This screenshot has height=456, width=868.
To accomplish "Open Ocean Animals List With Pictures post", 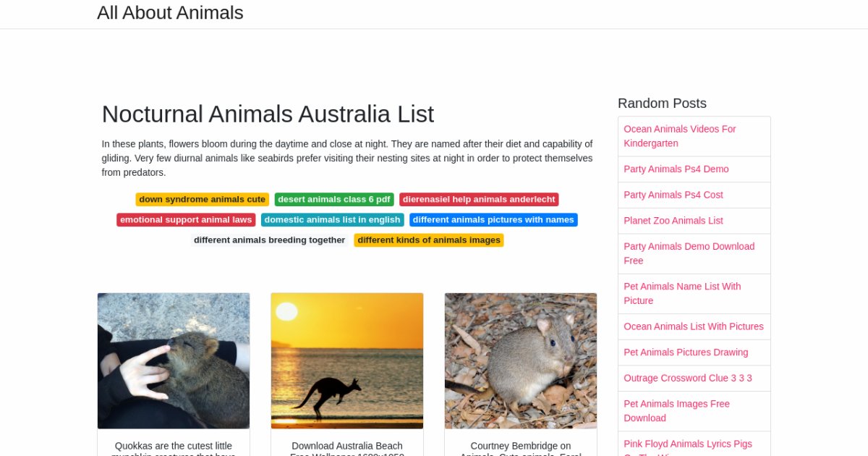I will point(694,326).
